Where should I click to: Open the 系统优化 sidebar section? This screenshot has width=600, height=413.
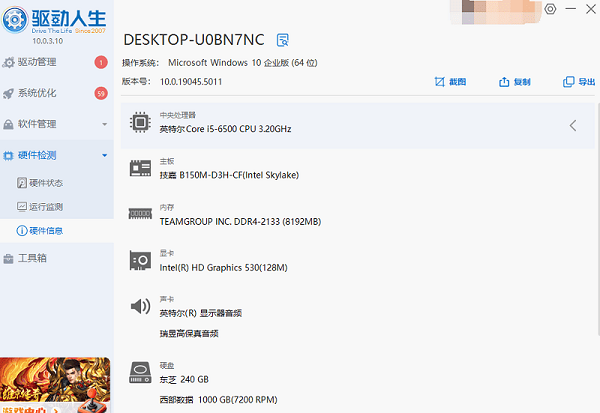point(57,93)
